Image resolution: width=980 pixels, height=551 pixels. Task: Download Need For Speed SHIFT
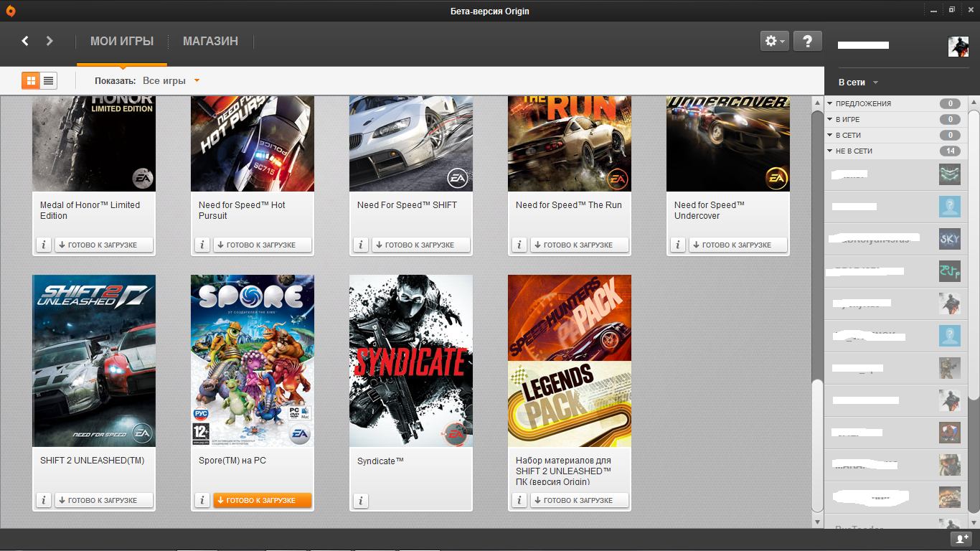pos(421,245)
